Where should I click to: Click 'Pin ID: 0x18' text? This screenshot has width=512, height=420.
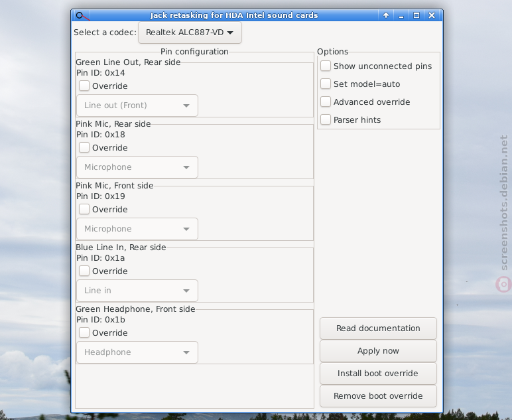(x=101, y=135)
